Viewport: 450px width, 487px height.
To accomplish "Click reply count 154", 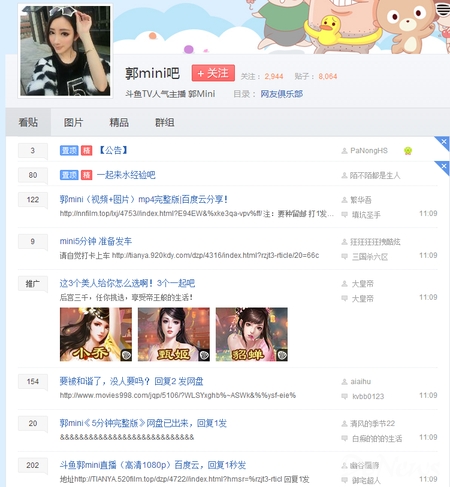I will coord(33,382).
